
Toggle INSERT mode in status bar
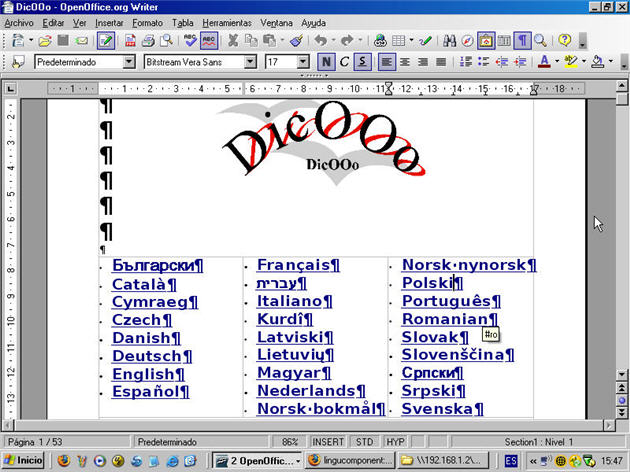coord(327,441)
